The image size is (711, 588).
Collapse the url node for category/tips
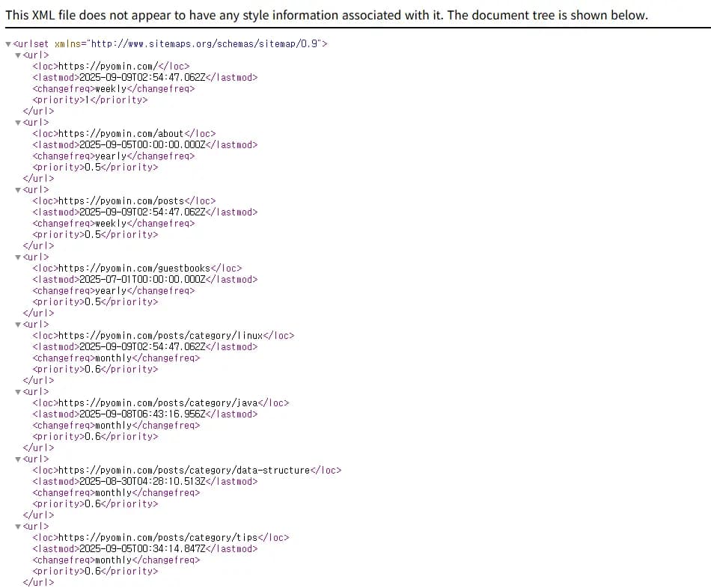[18, 527]
